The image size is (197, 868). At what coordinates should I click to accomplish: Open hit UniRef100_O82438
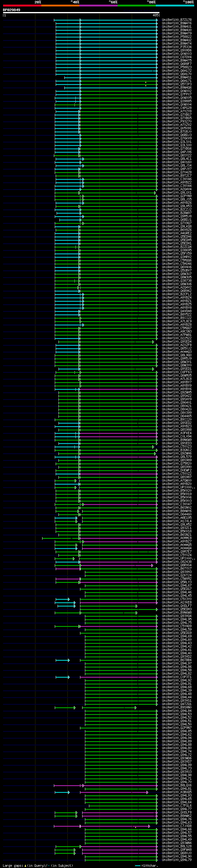(177, 562)
